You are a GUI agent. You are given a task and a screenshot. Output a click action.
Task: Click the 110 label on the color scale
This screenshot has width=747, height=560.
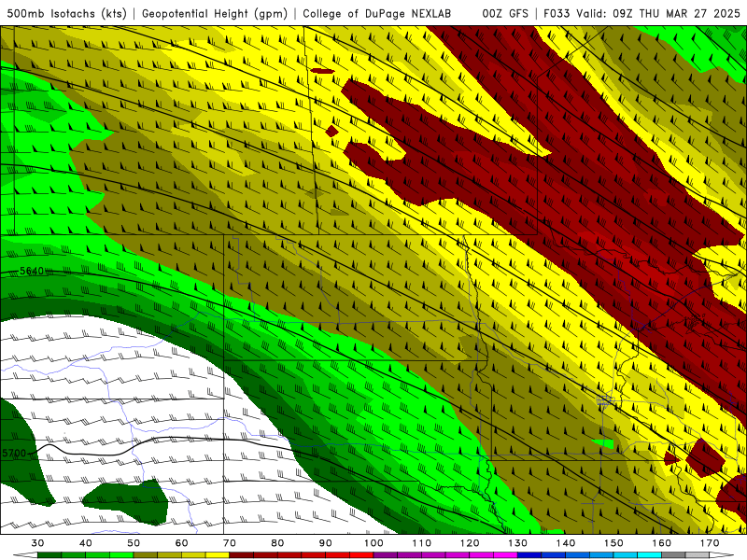(422, 543)
